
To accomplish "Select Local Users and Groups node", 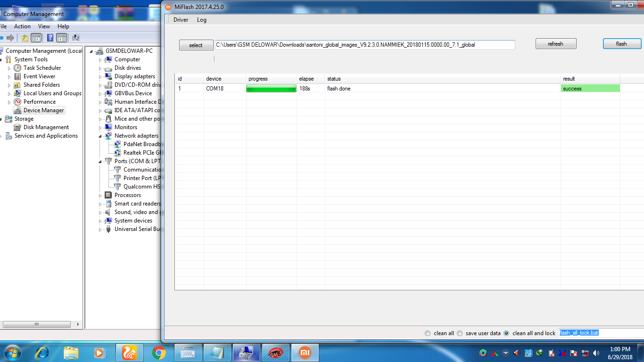I will 52,93.
